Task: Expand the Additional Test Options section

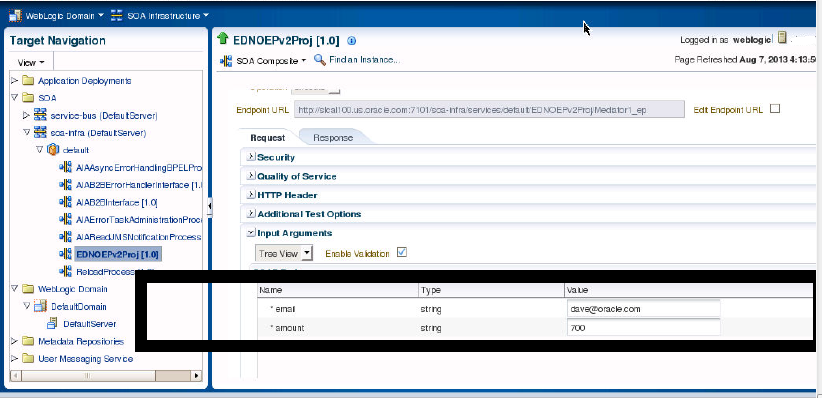Action: coord(251,213)
